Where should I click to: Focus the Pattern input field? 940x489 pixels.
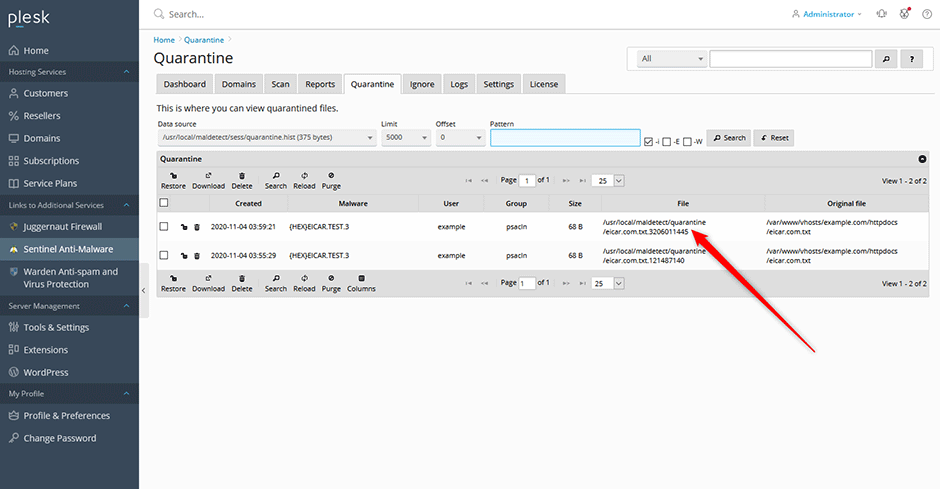coord(565,138)
